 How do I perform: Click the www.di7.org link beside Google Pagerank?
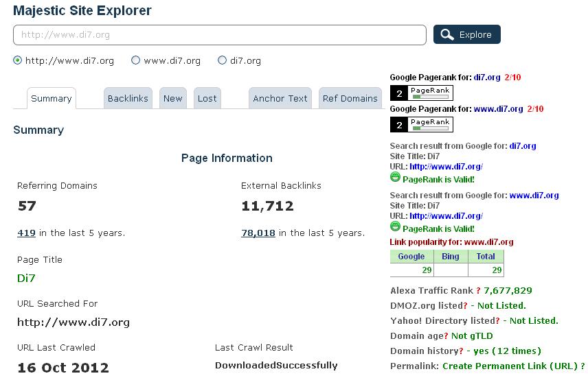(x=498, y=109)
